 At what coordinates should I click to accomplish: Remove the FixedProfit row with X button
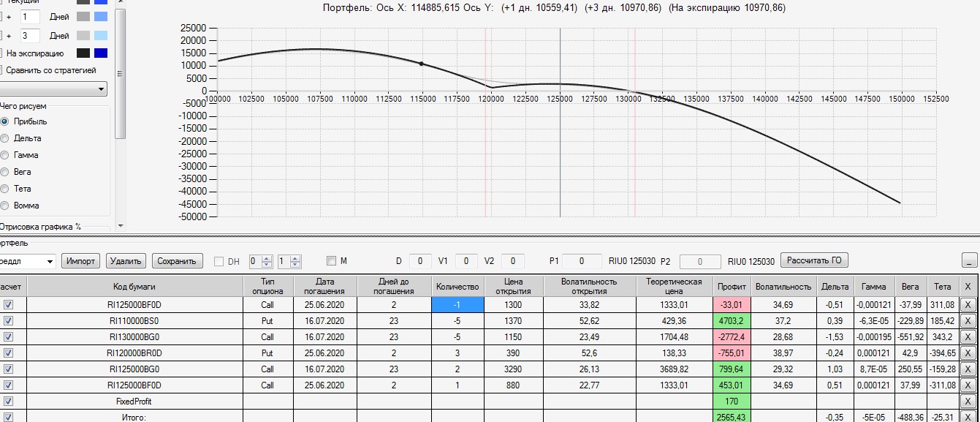pyautogui.click(x=968, y=401)
